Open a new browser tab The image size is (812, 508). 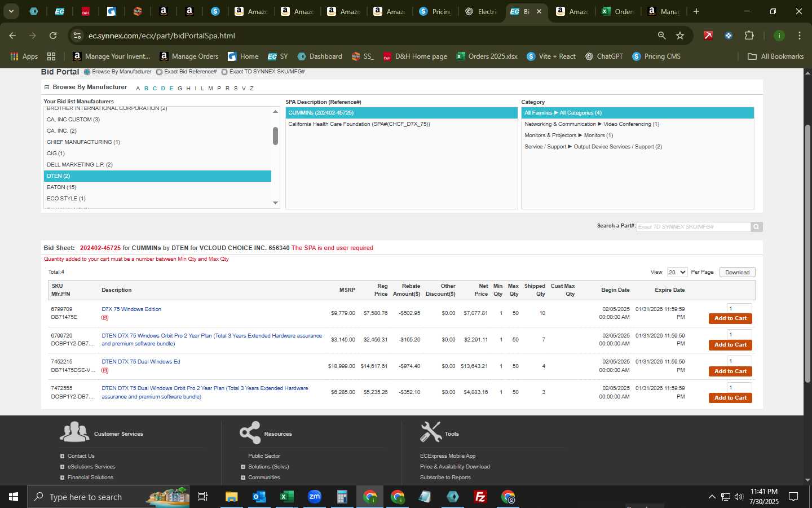point(696,11)
